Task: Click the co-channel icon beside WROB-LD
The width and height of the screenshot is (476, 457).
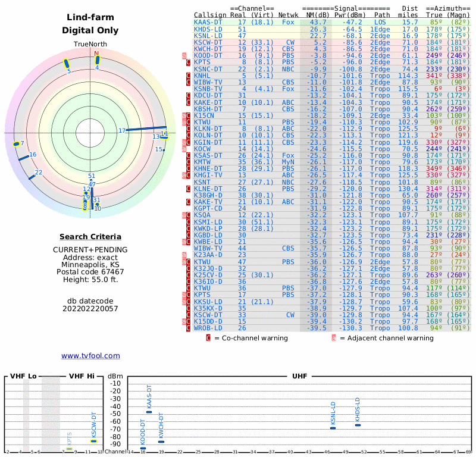Action: 188,328
